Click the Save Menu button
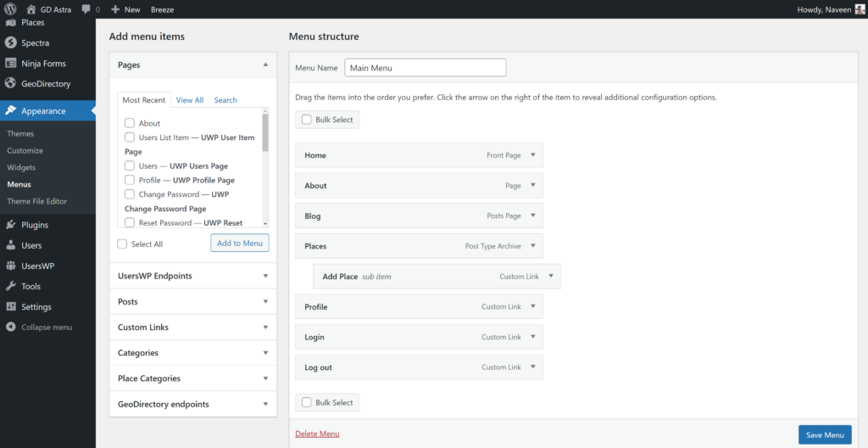Image resolution: width=868 pixels, height=448 pixels. [x=824, y=434]
